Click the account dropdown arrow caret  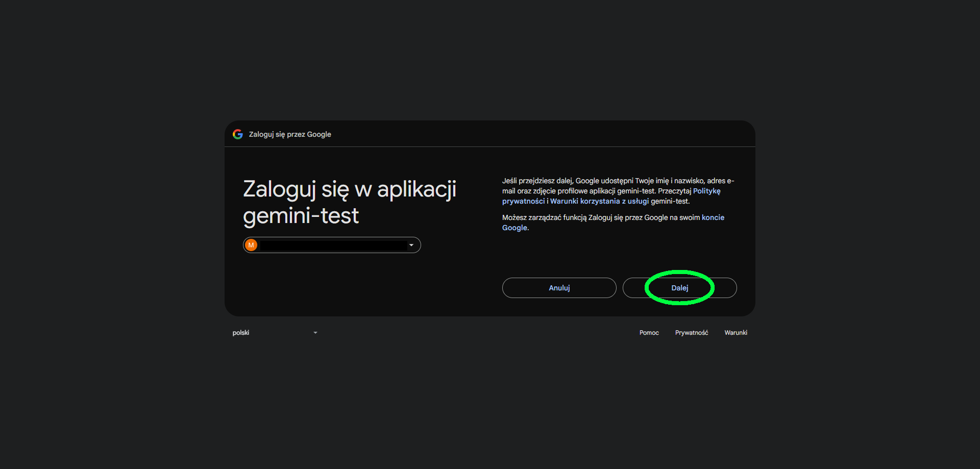[411, 245]
